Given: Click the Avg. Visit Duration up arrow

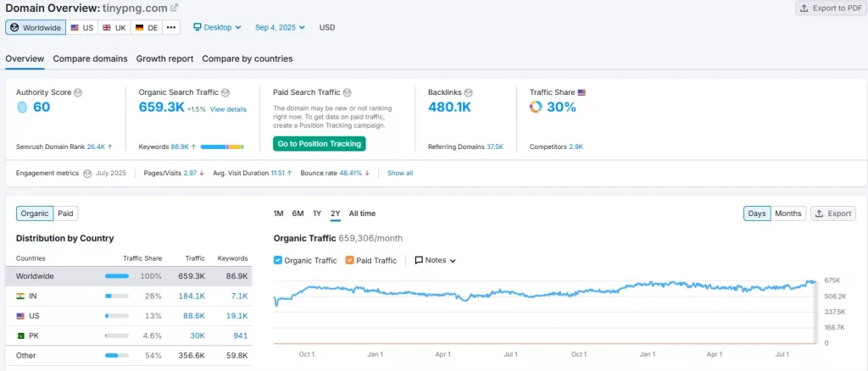Looking at the screenshot, I should pyautogui.click(x=290, y=173).
